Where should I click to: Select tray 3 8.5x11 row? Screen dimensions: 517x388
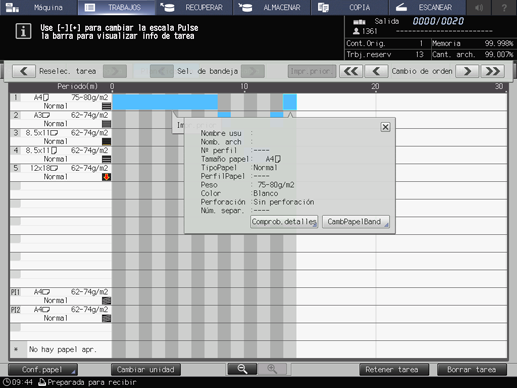[61, 137]
